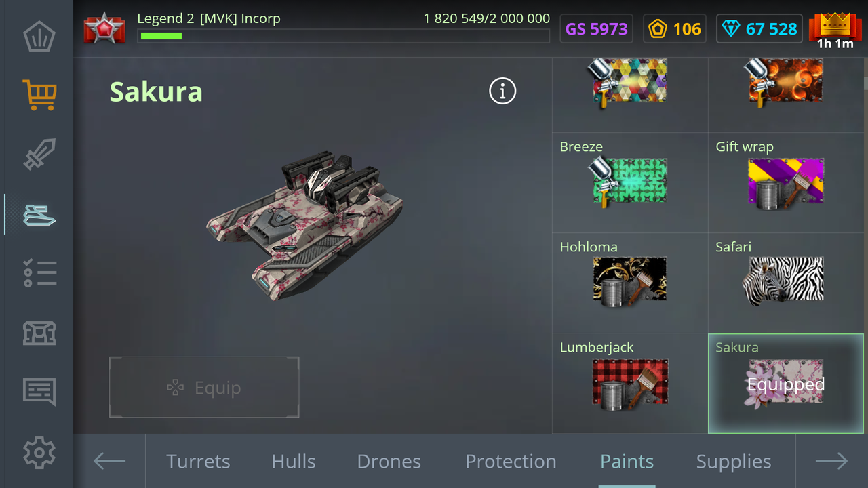Image resolution: width=868 pixels, height=488 pixels.
Task: Click the rank star emblem
Action: point(104,28)
